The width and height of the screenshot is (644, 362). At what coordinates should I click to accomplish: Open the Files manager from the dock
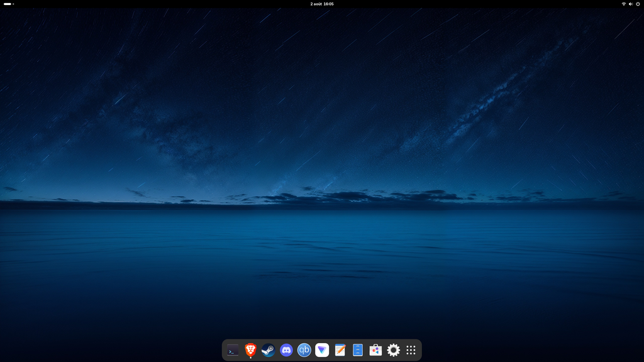pos(358,350)
